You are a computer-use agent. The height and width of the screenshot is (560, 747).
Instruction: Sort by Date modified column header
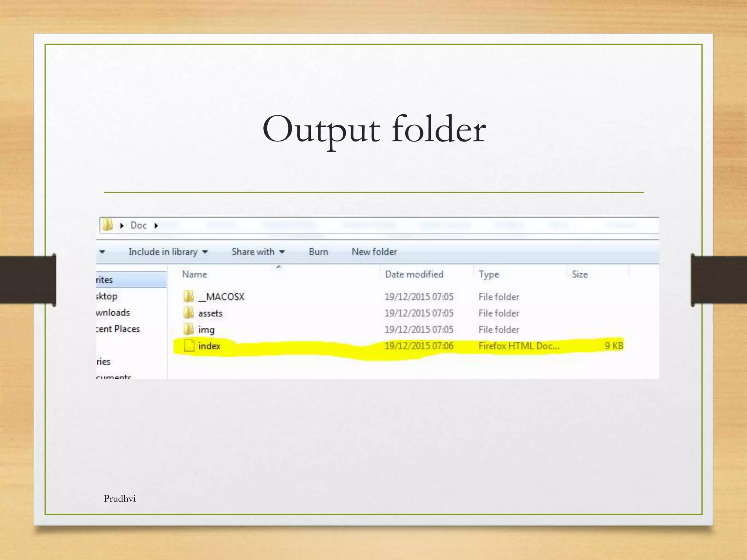(414, 275)
